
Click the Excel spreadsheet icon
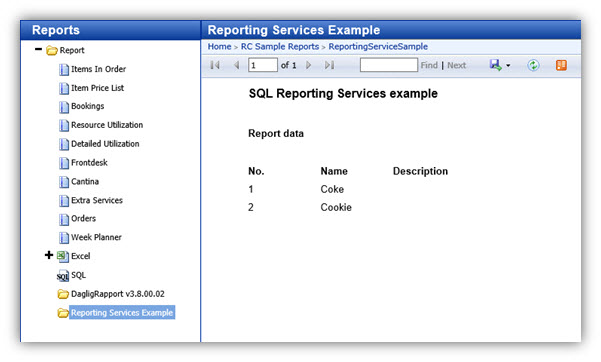click(x=63, y=256)
